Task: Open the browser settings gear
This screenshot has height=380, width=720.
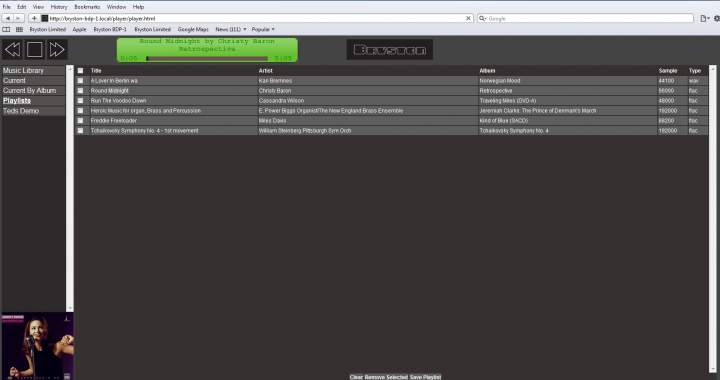Action: (716, 18)
